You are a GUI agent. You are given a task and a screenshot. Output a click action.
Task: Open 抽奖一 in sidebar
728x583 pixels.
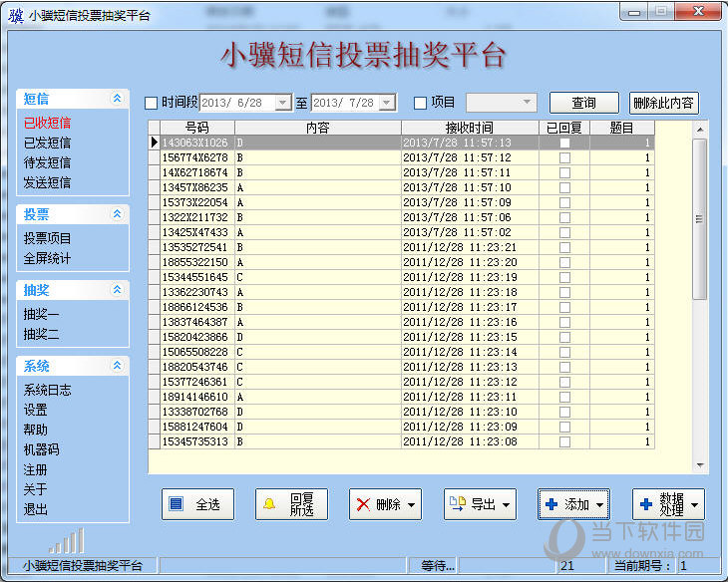[x=41, y=314]
